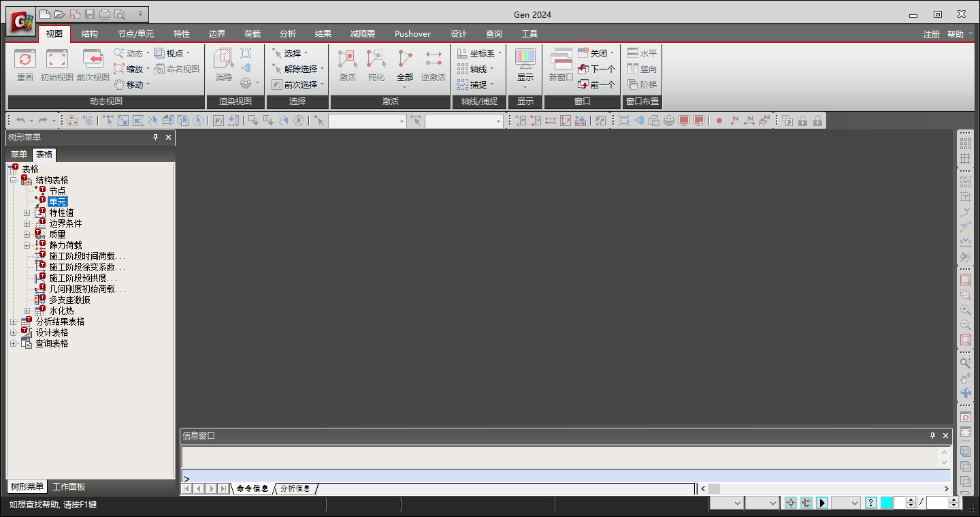Screen dimensions: 980x517
Task: Open the Pushover ribbon tab
Action: click(412, 33)
